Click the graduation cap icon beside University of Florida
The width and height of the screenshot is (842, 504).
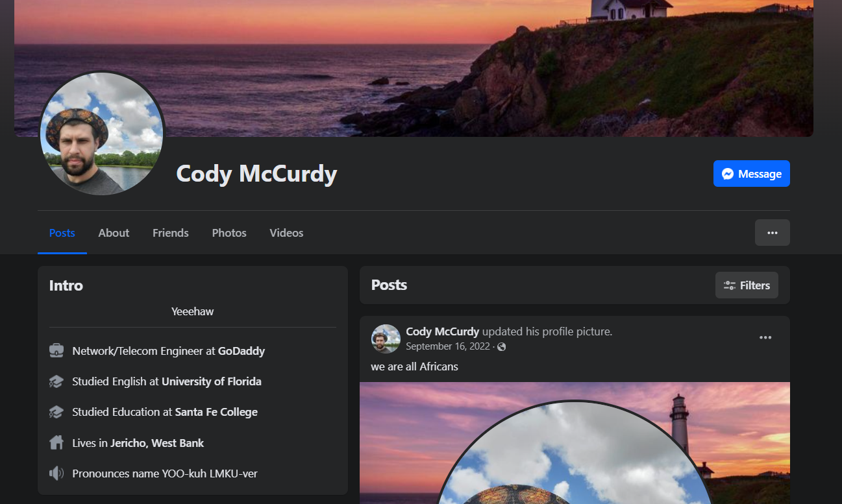click(x=56, y=381)
